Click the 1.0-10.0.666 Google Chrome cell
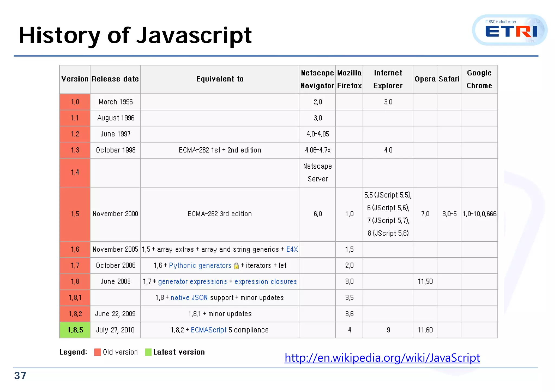The height and width of the screenshot is (392, 555). [x=479, y=214]
